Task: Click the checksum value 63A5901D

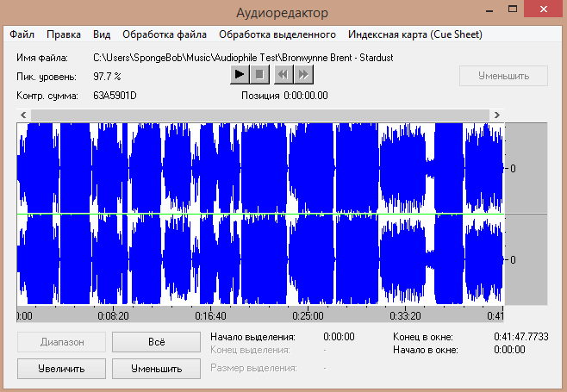Action: (x=115, y=96)
